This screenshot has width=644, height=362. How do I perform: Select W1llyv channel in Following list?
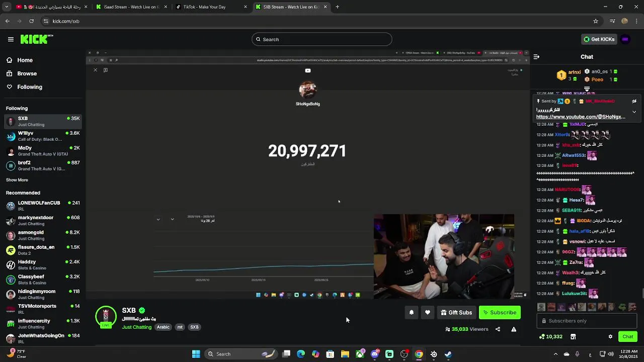43,136
